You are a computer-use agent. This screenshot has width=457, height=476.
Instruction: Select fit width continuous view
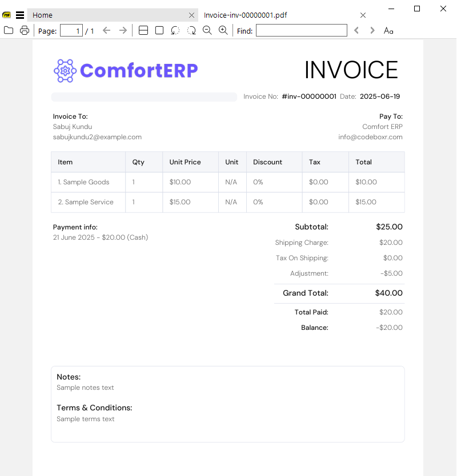click(x=143, y=30)
